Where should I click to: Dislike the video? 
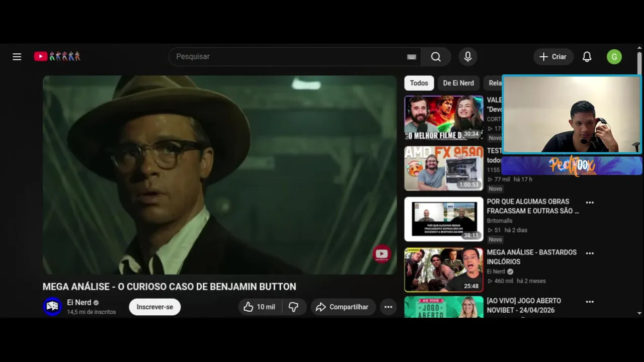[294, 307]
